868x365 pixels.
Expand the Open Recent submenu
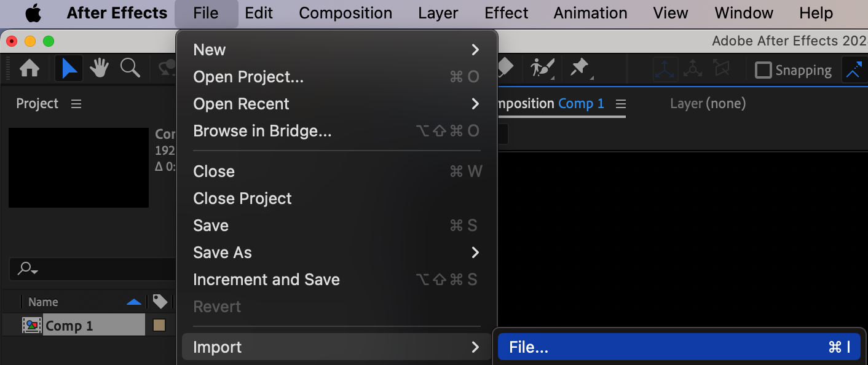[336, 104]
